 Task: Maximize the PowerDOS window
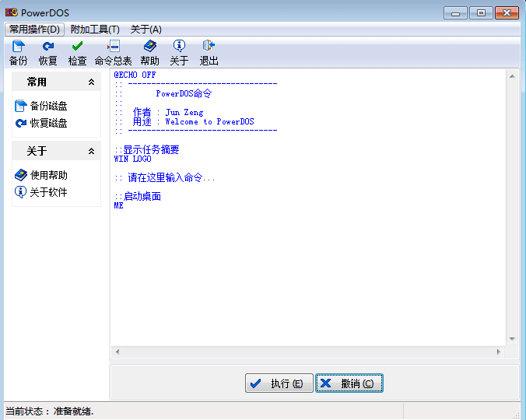[481, 13]
